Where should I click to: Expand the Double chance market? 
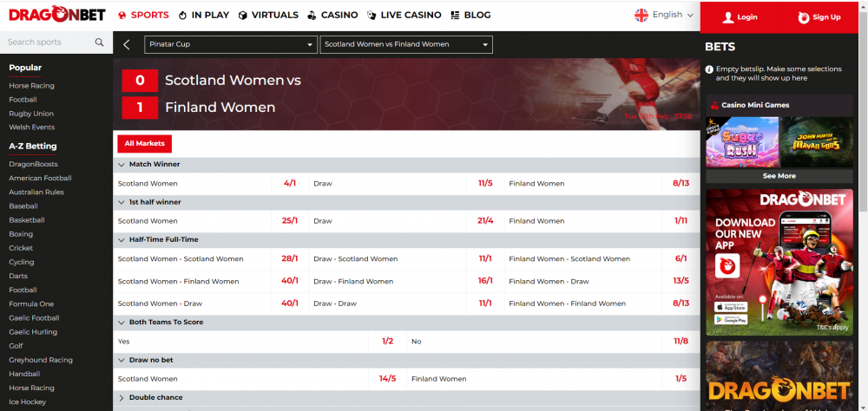pos(406,397)
